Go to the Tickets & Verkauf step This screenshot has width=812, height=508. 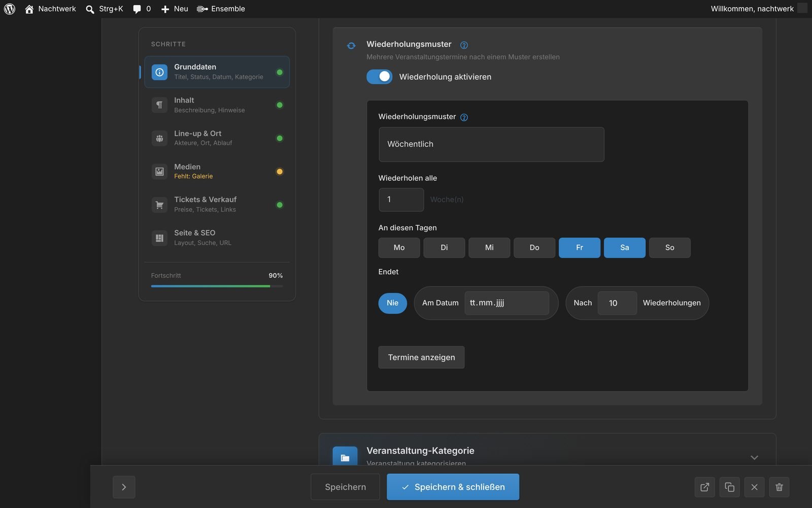217,205
